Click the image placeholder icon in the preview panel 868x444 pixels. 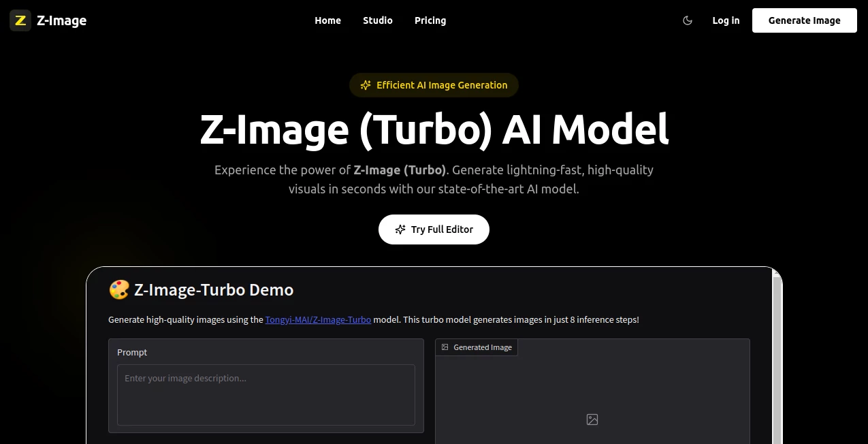[x=592, y=419]
